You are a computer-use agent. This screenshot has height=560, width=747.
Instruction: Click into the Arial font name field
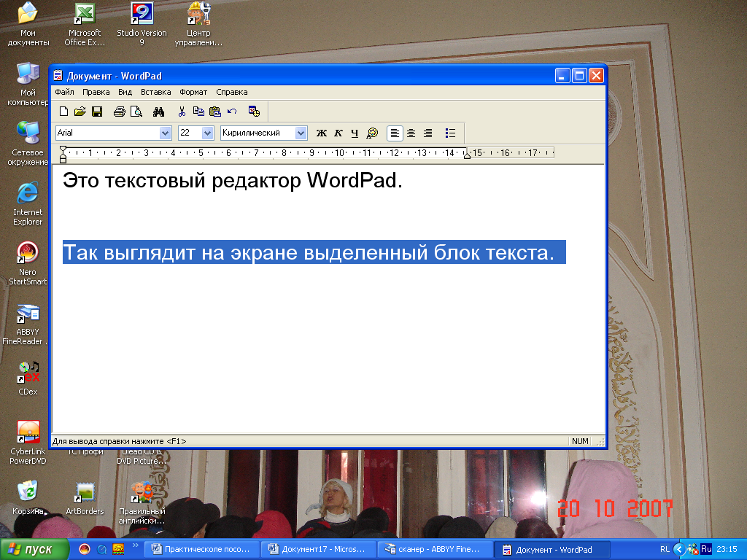pos(108,133)
